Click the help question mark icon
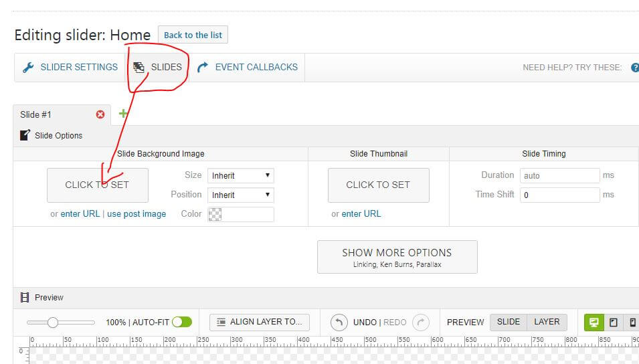The height and width of the screenshot is (364, 639). (x=634, y=68)
